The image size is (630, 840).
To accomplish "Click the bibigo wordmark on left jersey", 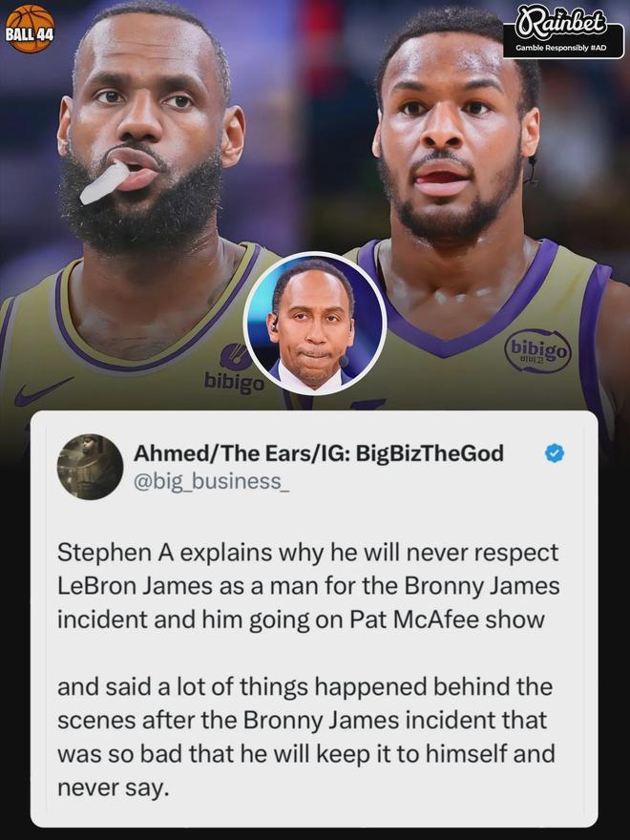I will [x=234, y=383].
